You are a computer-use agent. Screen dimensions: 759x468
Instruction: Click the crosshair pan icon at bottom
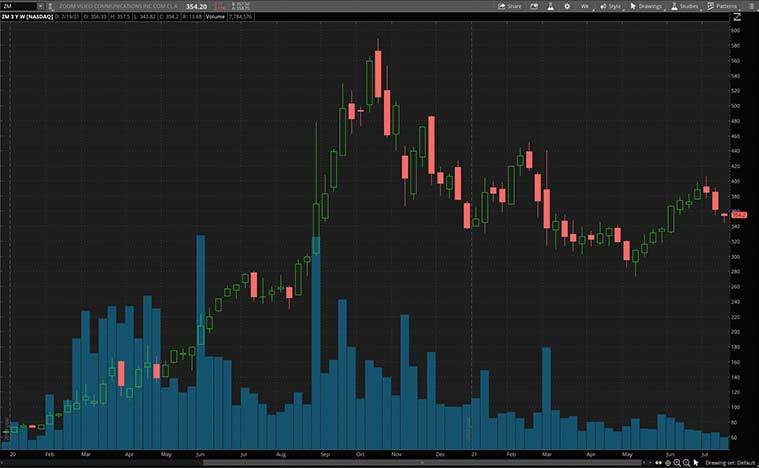pyautogui.click(x=668, y=463)
